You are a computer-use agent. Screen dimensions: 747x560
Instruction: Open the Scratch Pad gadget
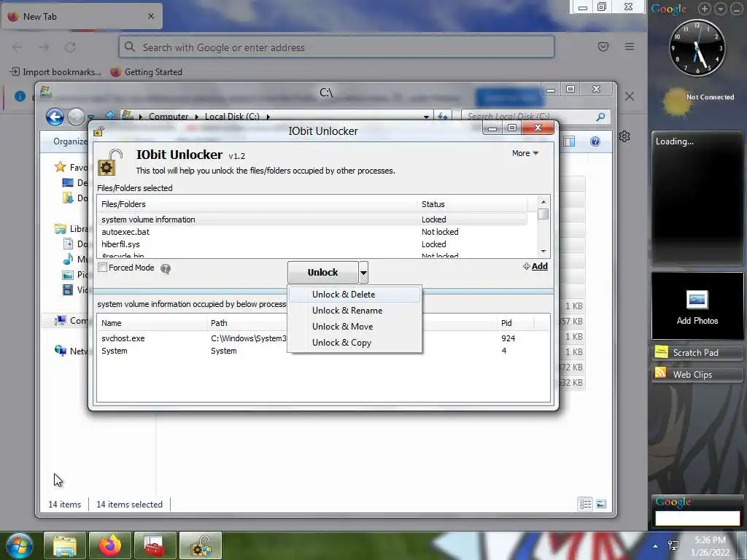coord(697,352)
